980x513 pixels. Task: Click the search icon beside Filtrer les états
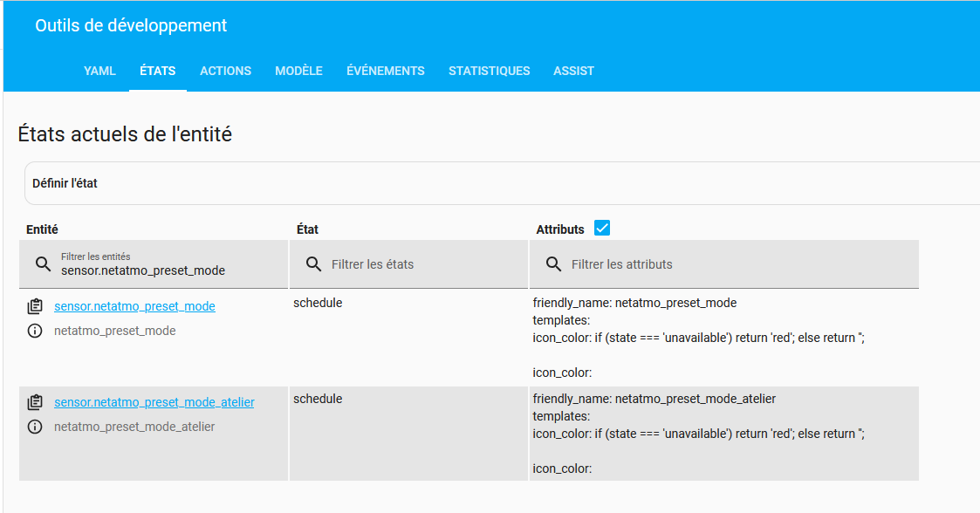coord(313,263)
